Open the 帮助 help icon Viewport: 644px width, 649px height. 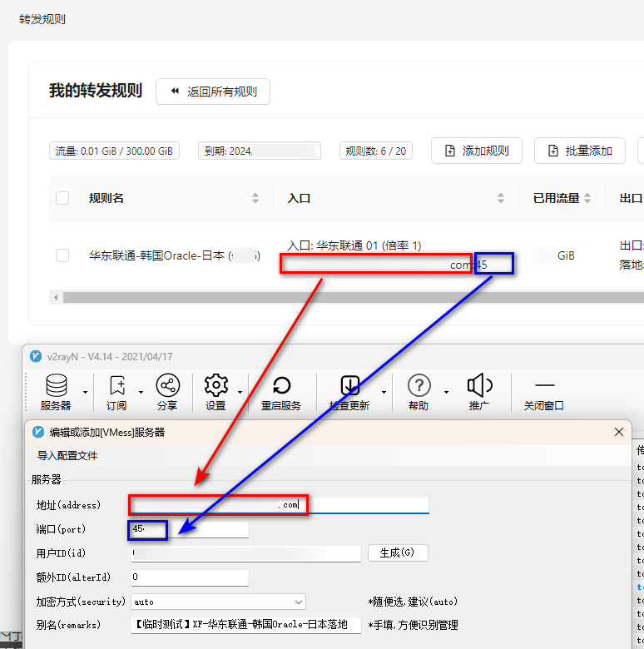click(x=419, y=391)
